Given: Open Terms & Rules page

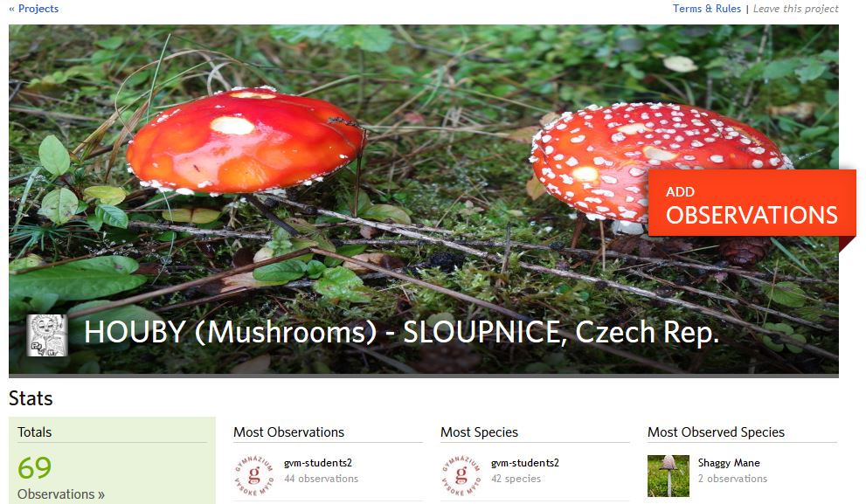Looking at the screenshot, I should pos(706,9).
